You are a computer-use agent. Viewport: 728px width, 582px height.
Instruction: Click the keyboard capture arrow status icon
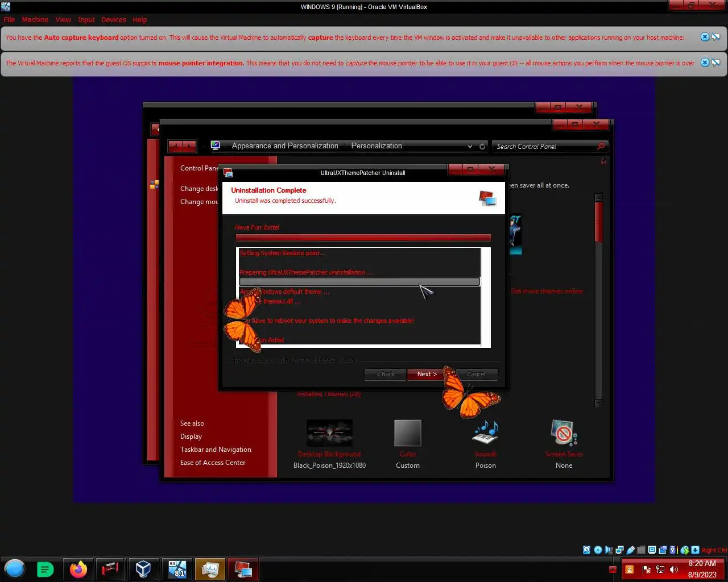pos(696,550)
